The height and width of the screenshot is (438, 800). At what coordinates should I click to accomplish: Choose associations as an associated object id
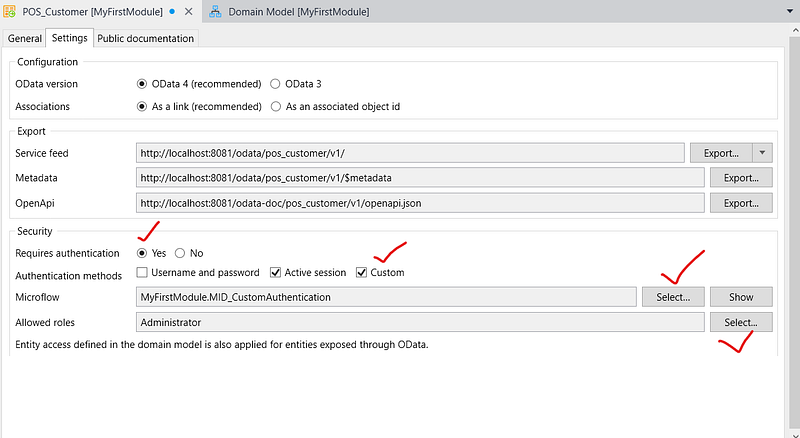tap(276, 106)
